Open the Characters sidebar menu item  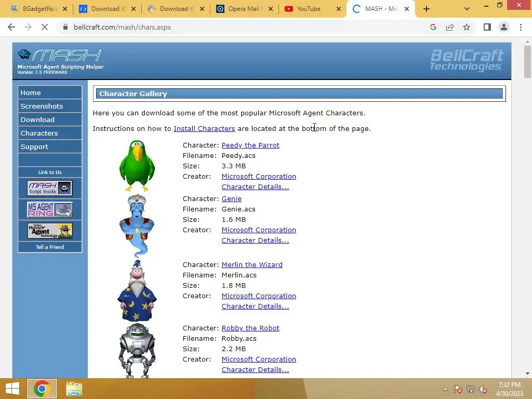point(50,134)
